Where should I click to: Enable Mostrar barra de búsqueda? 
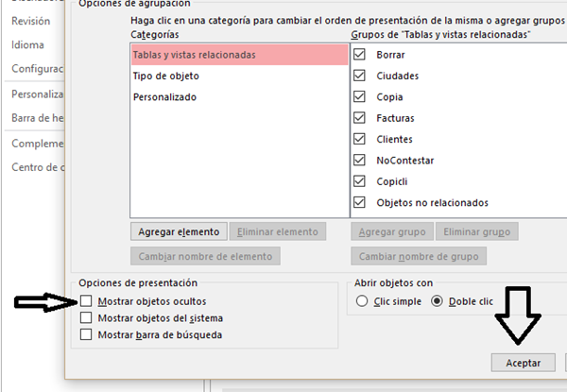(x=87, y=334)
